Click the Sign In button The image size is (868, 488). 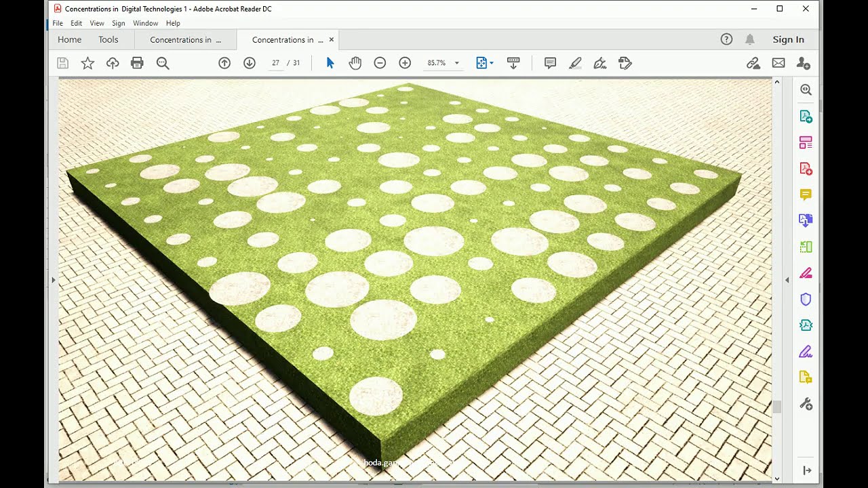[788, 39]
